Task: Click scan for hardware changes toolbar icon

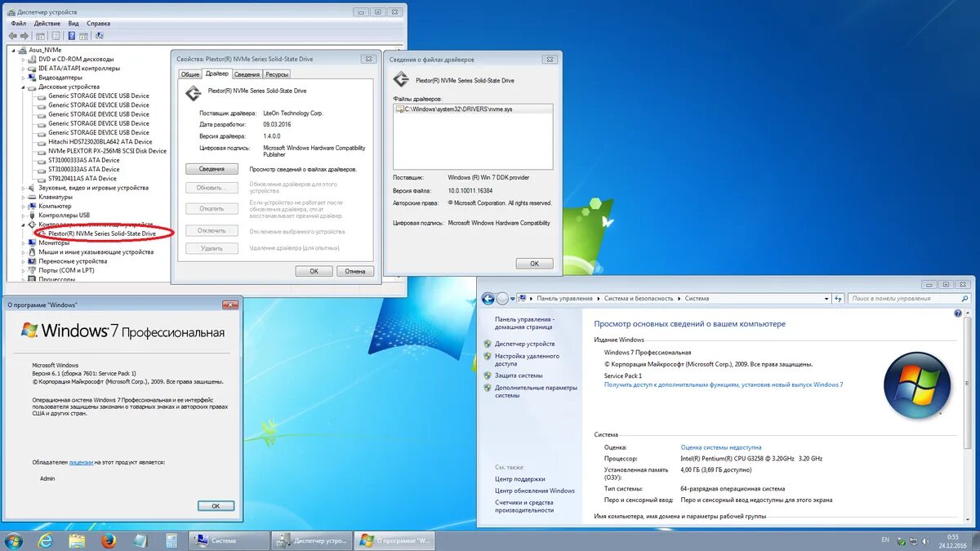Action: tap(100, 35)
